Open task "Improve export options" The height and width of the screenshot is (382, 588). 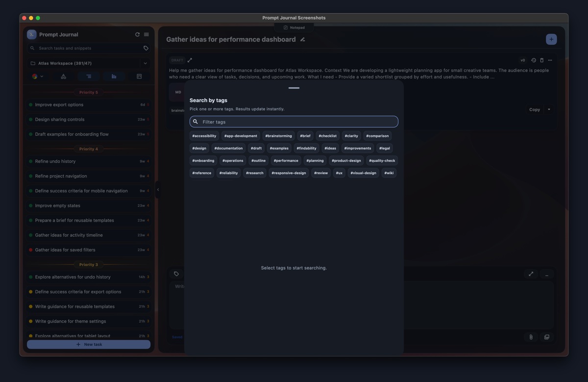pos(89,104)
